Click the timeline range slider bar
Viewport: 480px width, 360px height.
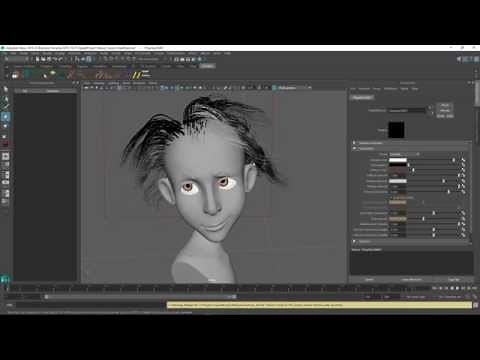140,297
